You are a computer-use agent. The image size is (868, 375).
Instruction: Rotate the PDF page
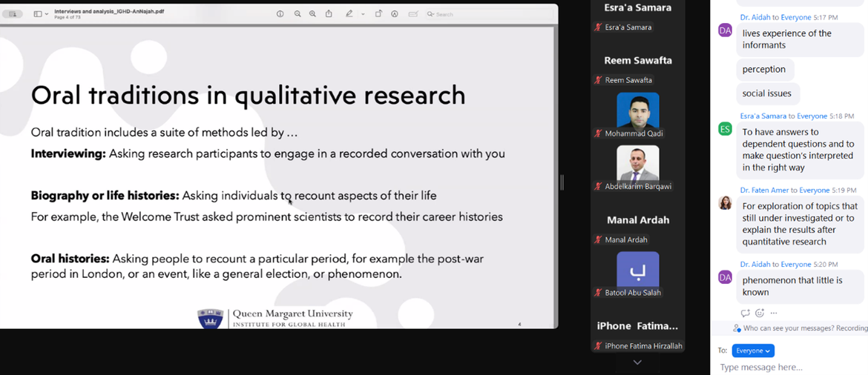point(378,14)
